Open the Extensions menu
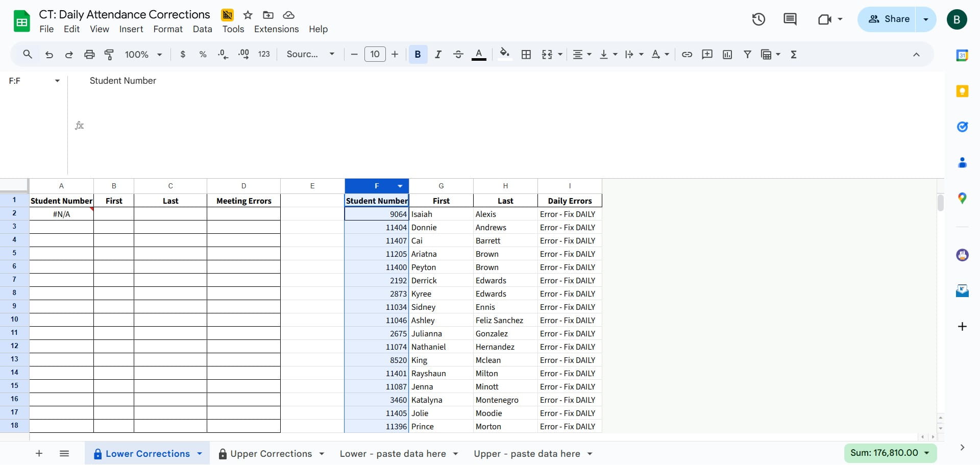 [x=276, y=29]
